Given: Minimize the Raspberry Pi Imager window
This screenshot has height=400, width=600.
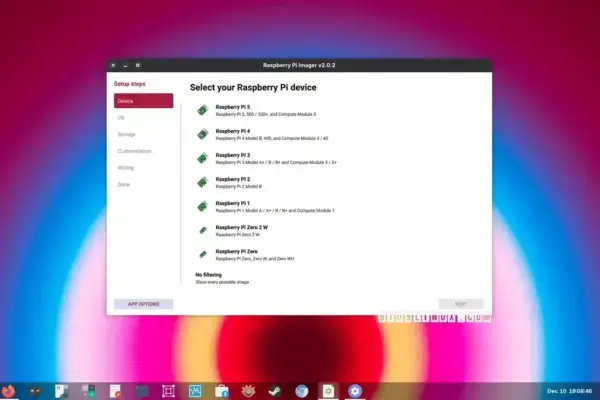Looking at the screenshot, I should (126, 65).
